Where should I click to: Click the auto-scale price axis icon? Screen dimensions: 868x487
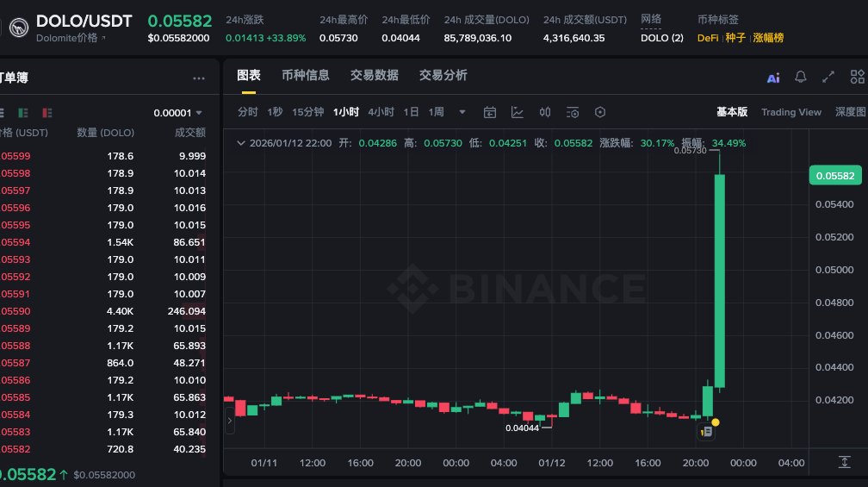(x=844, y=462)
